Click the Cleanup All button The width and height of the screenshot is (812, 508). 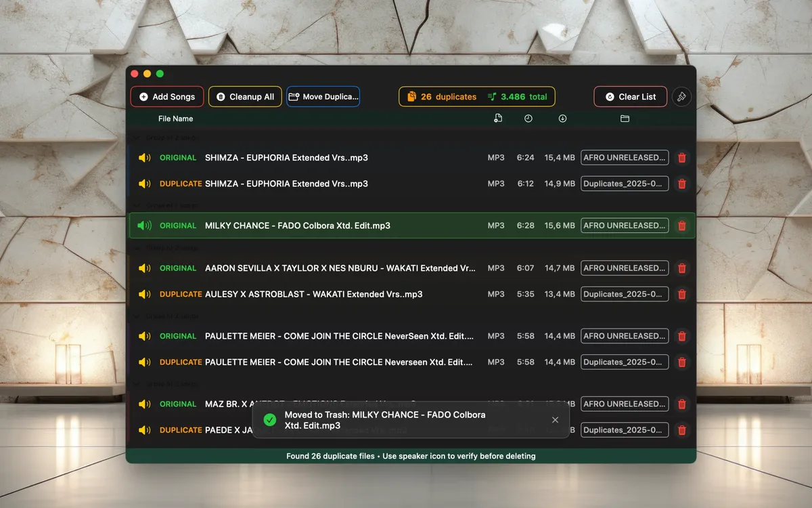[x=245, y=97]
